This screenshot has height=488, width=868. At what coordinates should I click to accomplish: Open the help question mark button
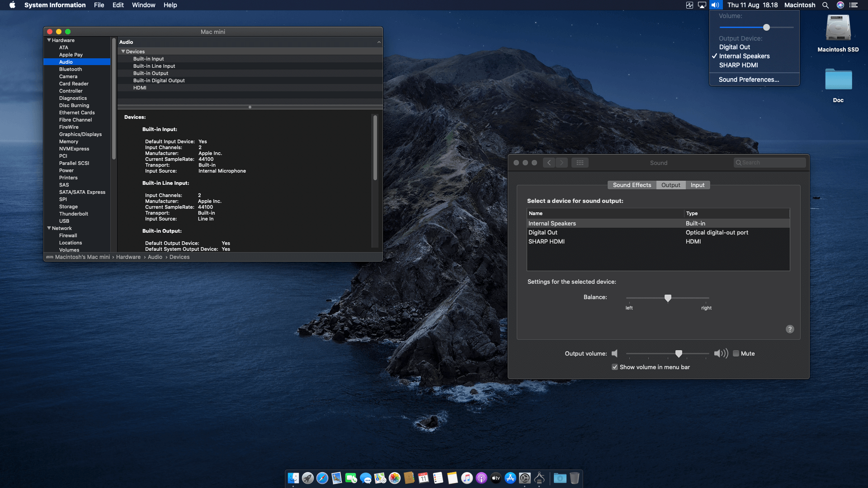pos(790,329)
